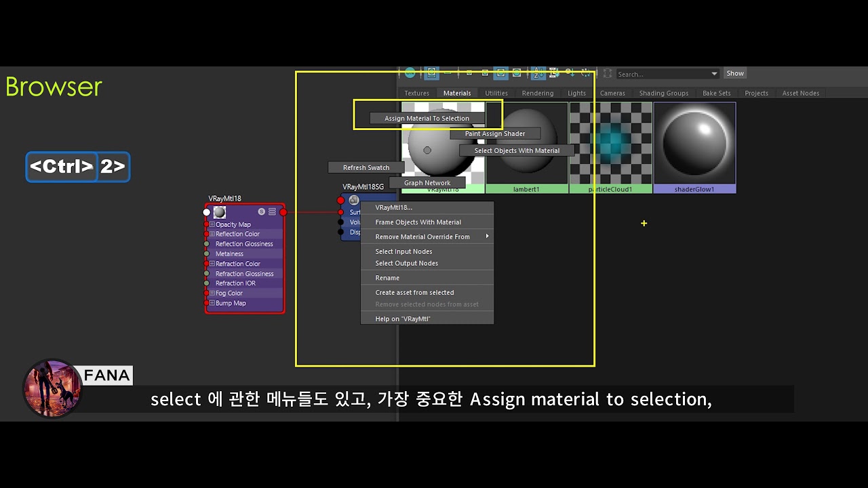This screenshot has height=488, width=868.
Task: Choose Select Output Nodes
Action: point(427,263)
